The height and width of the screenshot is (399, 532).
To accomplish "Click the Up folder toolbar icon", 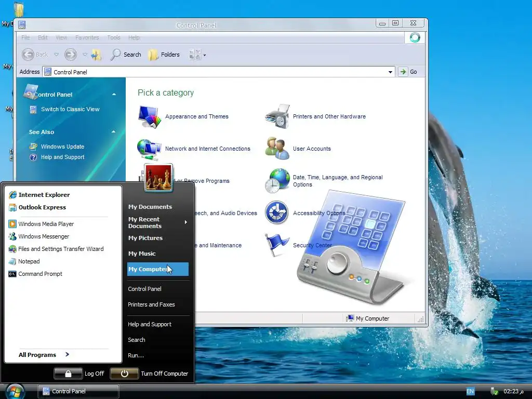I will (x=96, y=55).
